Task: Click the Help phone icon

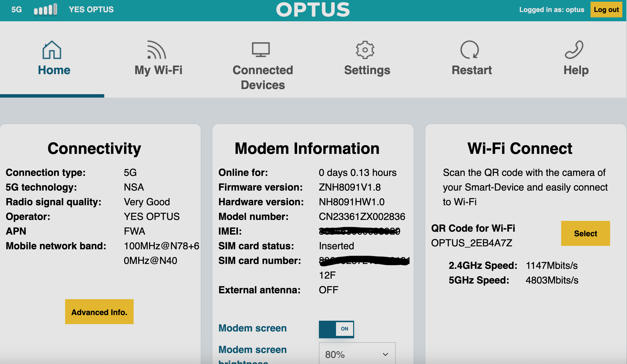Action: coord(574,50)
